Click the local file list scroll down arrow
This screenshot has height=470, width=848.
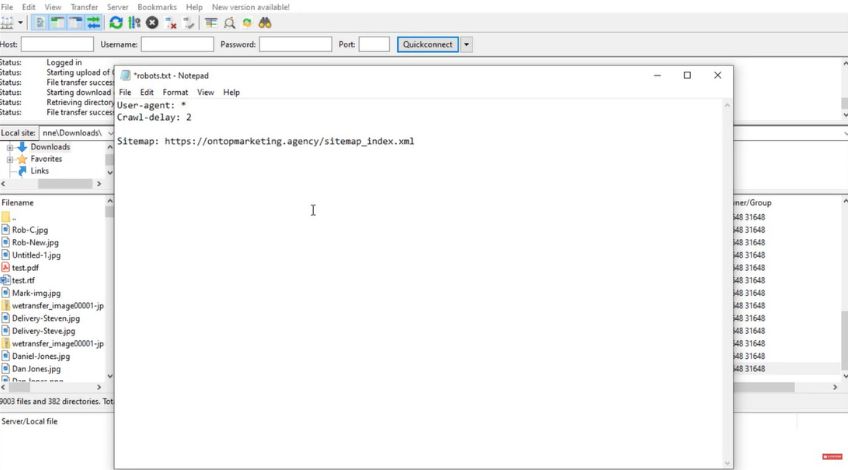tap(110, 376)
